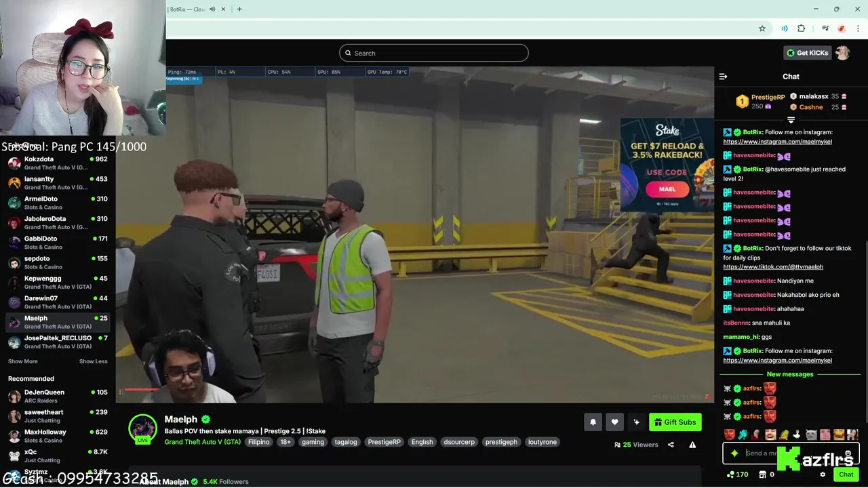
Task: Open the channel points 170 balance
Action: [x=737, y=474]
